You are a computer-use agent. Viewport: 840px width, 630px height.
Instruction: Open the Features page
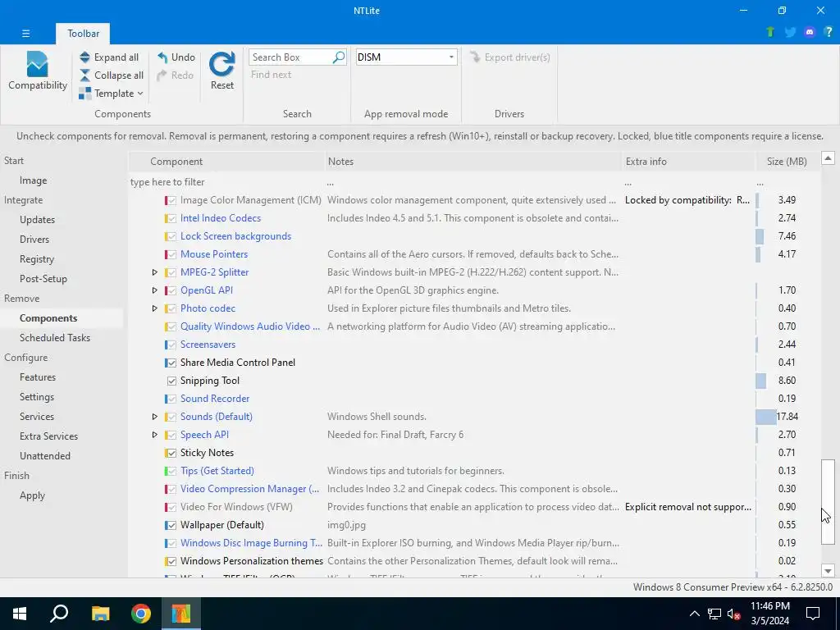(x=38, y=377)
